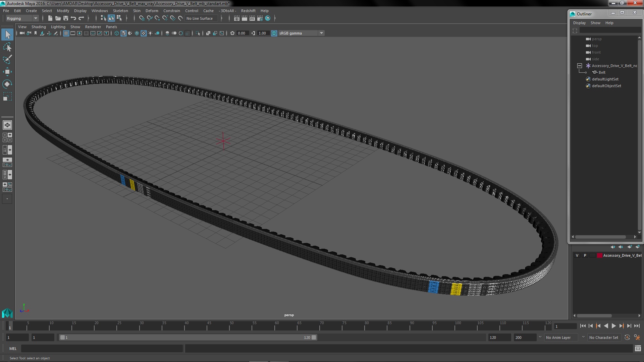Toggle the layer playback P box
Image resolution: width=644 pixels, height=362 pixels.
point(585,255)
